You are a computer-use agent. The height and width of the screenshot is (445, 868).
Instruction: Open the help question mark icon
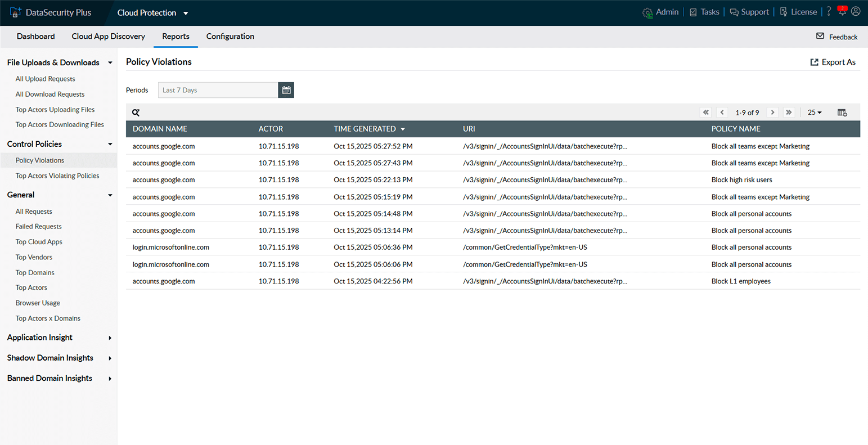829,12
